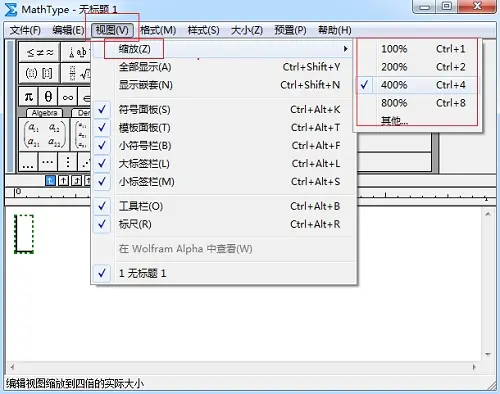Close the open 视图(V) view menu
500x394 pixels.
point(112,30)
